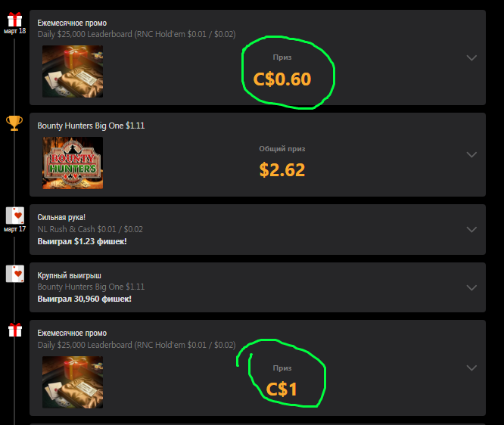This screenshot has height=425, width=504.
Task: Open the Bounty Hunters logo thumbnail
Action: click(x=73, y=163)
